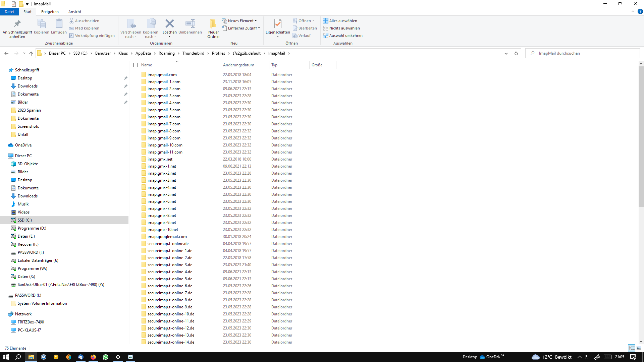Open the Ansicht ribbon tab

(75, 12)
